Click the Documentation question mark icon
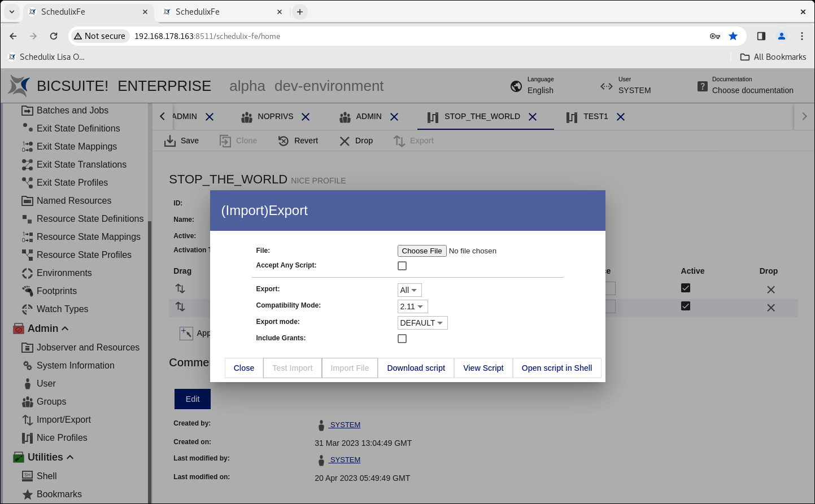The image size is (815, 504). point(702,86)
